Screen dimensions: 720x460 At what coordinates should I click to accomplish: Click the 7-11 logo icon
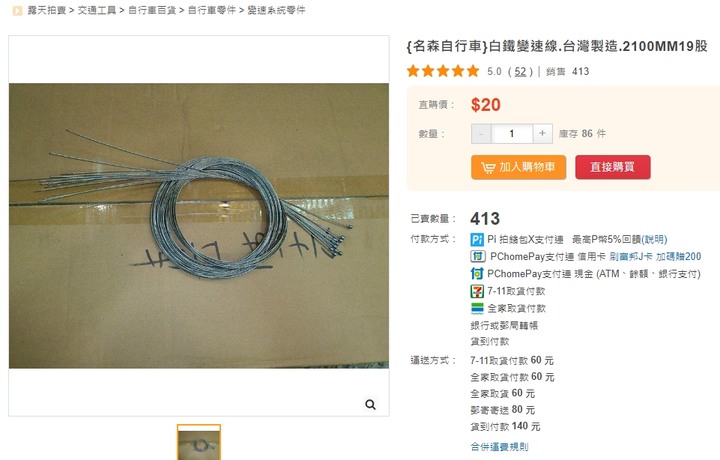click(477, 291)
